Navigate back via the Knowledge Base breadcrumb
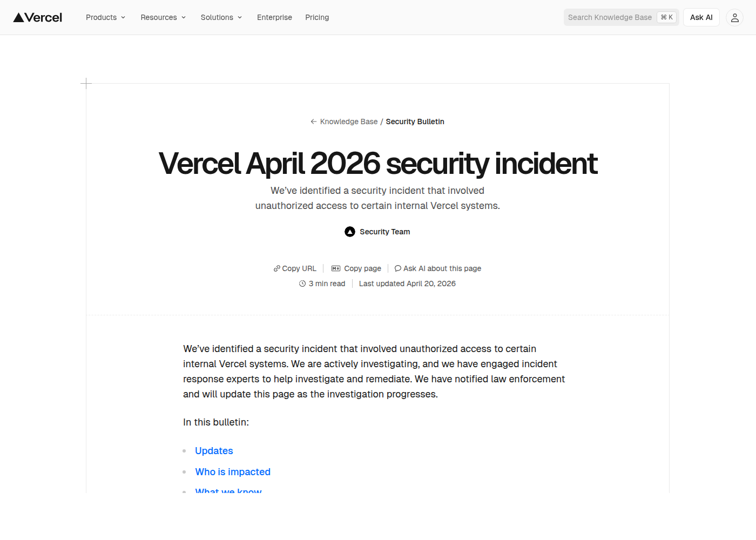This screenshot has height=540, width=756. (x=348, y=122)
